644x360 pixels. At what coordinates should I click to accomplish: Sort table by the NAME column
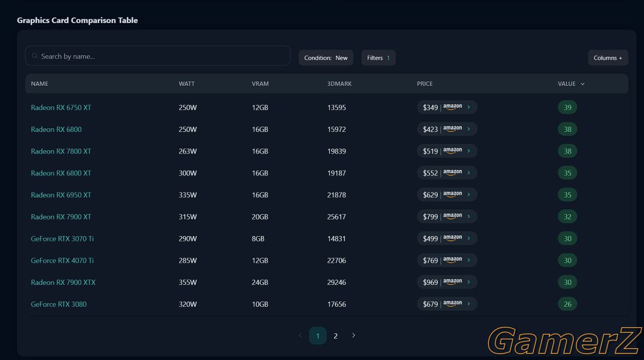(x=40, y=84)
